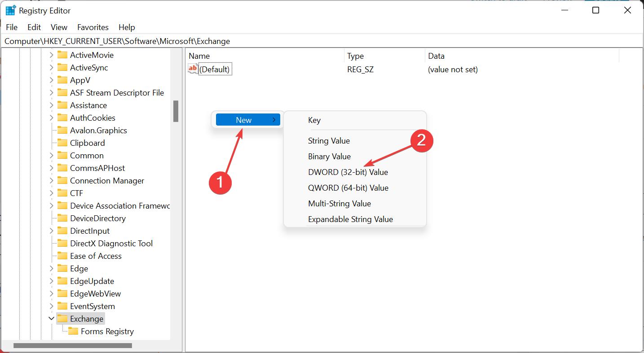Click the Avalon.Graphics folder icon
This screenshot has width=644, height=353.
point(62,131)
